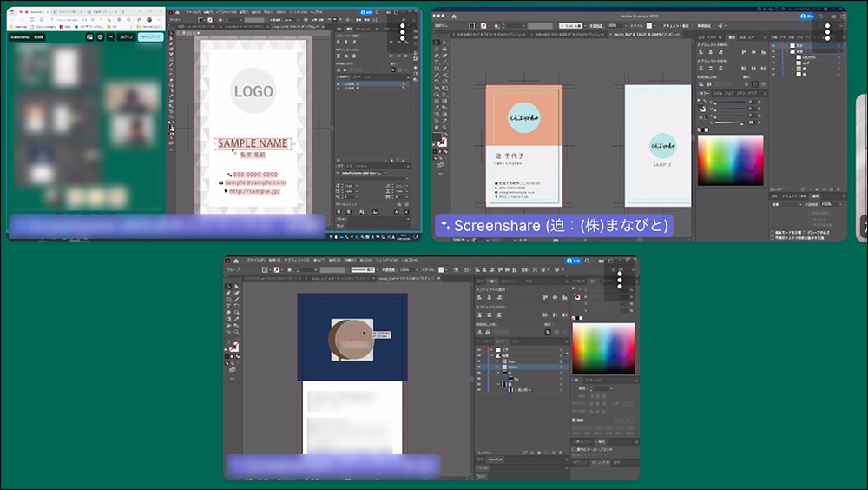This screenshot has width=868, height=490.
Task: Select the Zoom tool in bottom Illustrator window
Action: pos(236,334)
